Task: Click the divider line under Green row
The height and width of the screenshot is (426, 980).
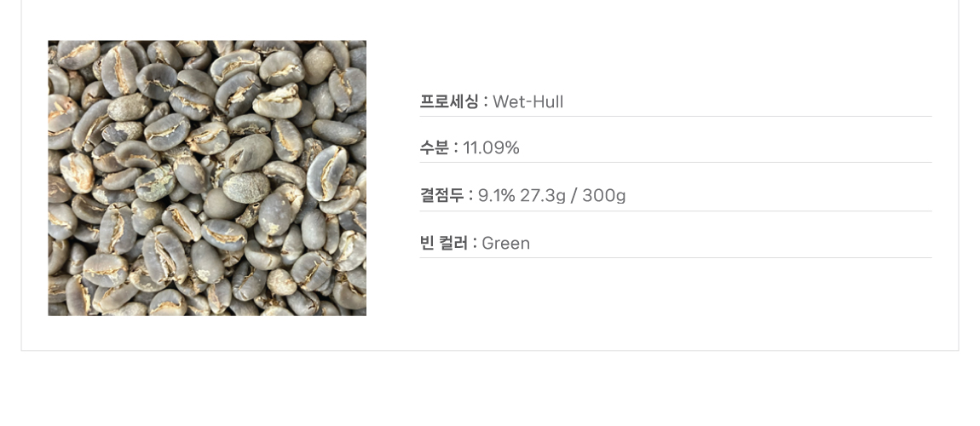Action: (x=676, y=258)
